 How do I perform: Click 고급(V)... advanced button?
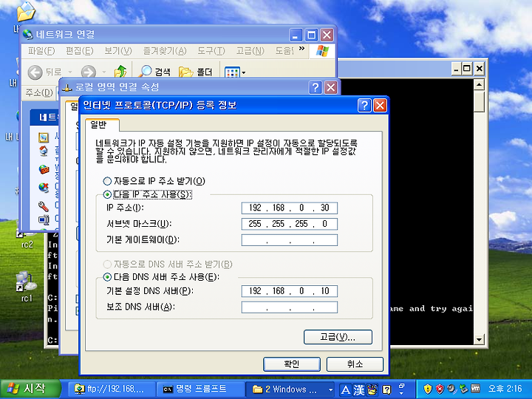pos(338,337)
